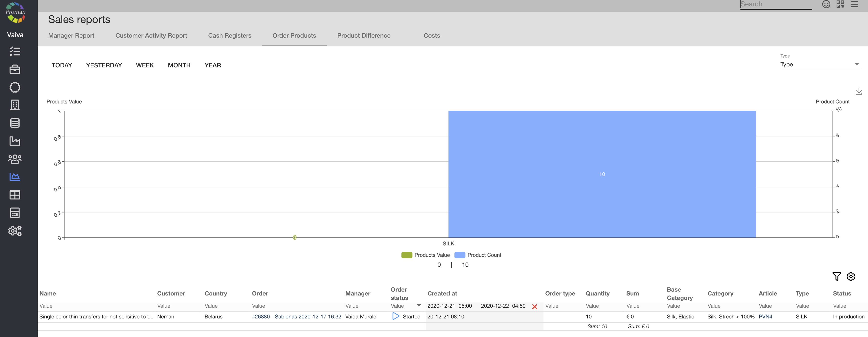Expand the Order status filter dropdown
868x337 pixels.
click(419, 306)
